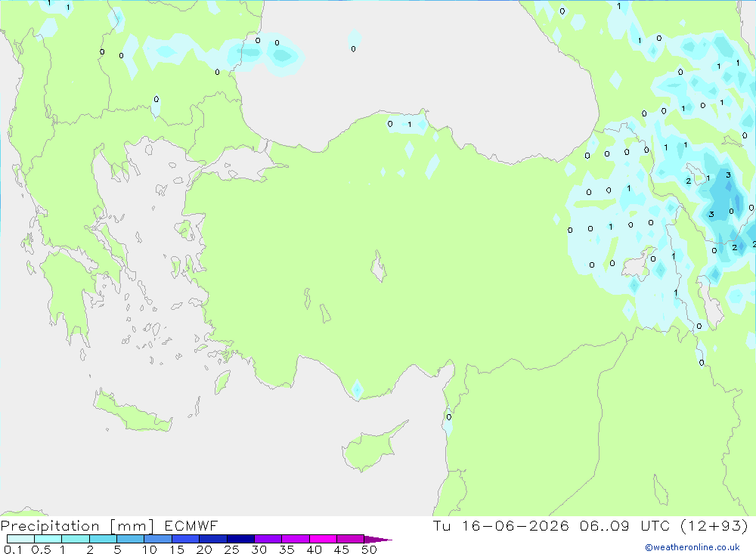Click the "45" legend scale value
This screenshot has height=554, width=756.
342,549
